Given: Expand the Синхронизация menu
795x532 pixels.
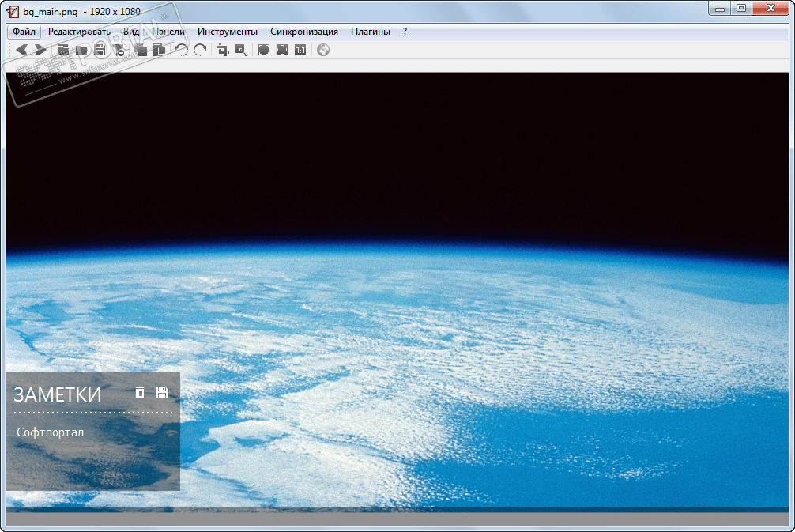Looking at the screenshot, I should (304, 32).
